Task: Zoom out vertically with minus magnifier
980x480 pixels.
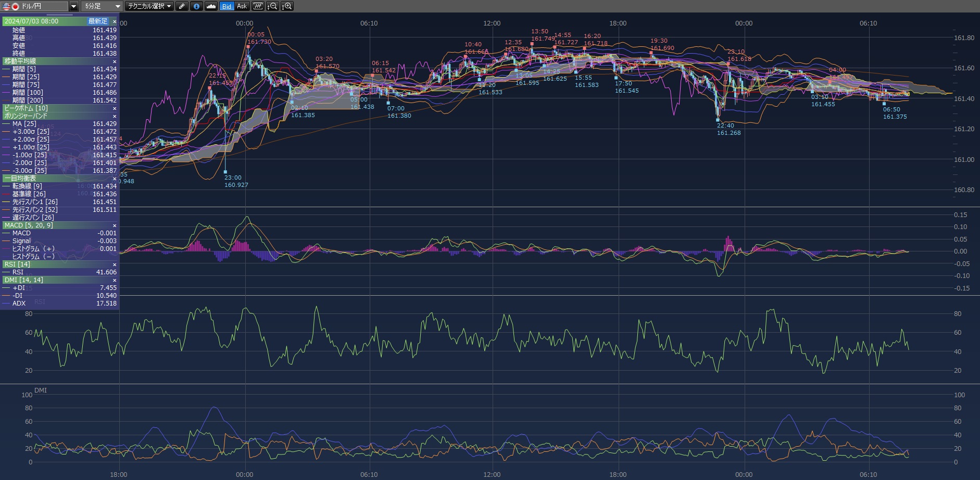Action: click(x=272, y=6)
